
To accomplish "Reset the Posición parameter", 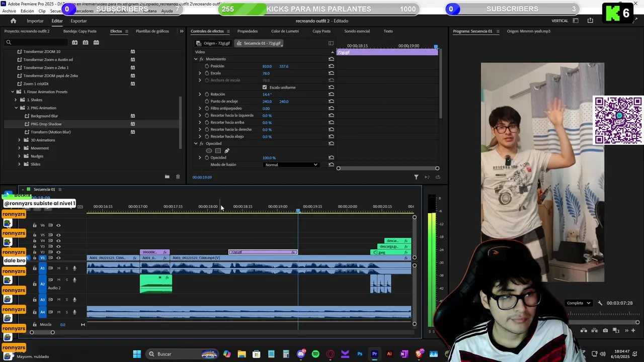I will pos(331,66).
